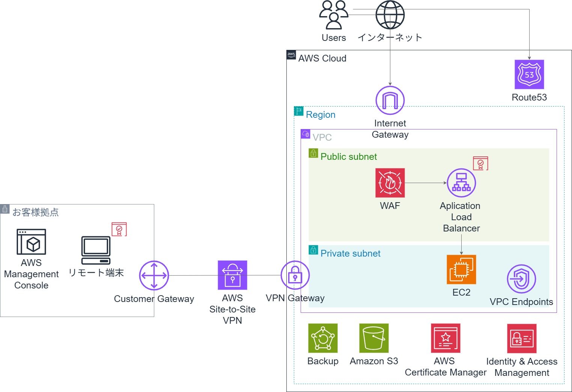Select the "Amazon S3" label
Image resolution: width=572 pixels, height=392 pixels.
pyautogui.click(x=374, y=361)
